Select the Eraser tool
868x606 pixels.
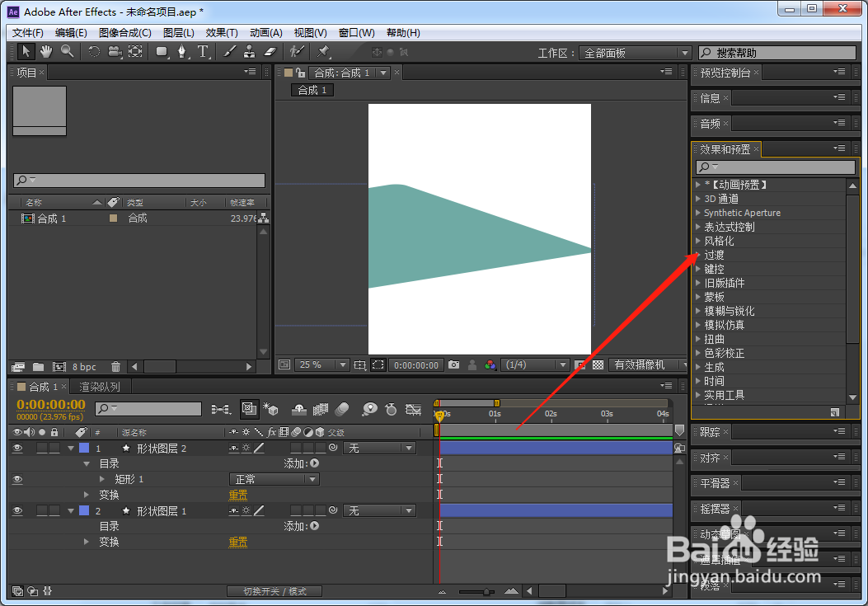[x=270, y=52]
